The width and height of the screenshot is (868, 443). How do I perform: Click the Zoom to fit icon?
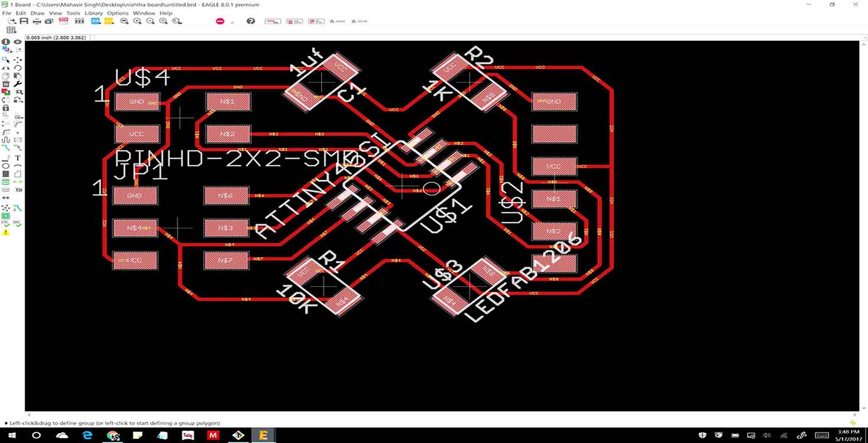tap(125, 21)
